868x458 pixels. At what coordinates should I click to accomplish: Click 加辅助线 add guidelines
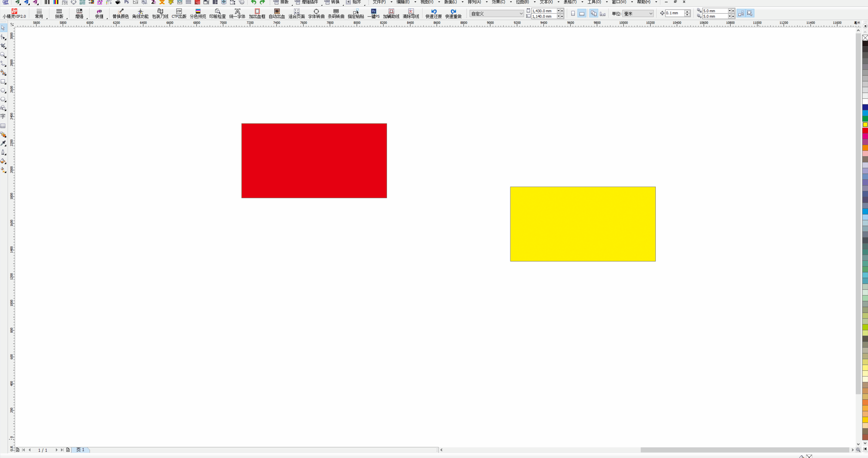click(x=391, y=13)
